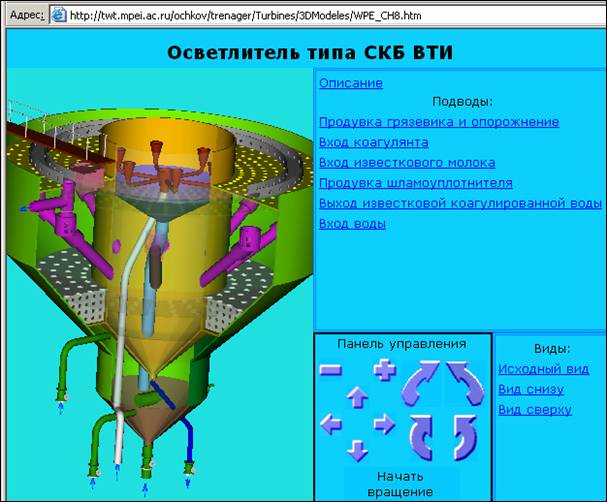Click the URL address field
This screenshot has width=607, height=502.
(329, 16)
